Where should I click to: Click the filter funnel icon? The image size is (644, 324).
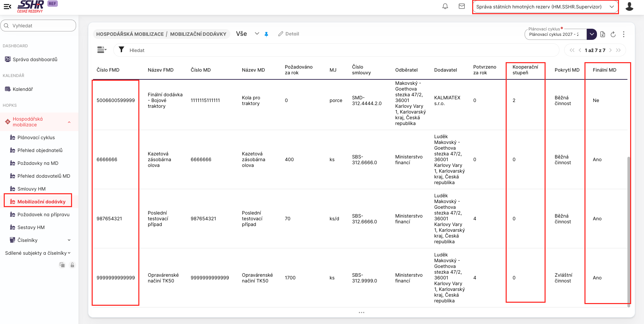pos(121,50)
